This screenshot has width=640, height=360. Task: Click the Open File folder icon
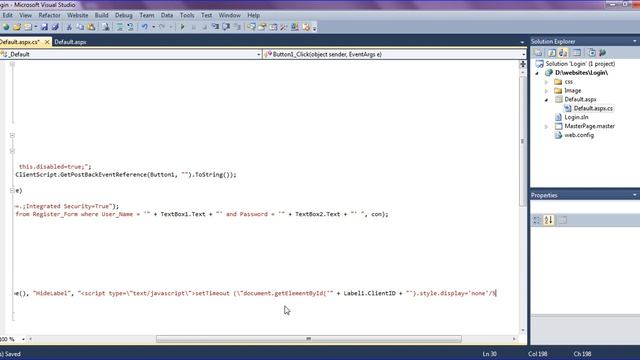pyautogui.click(x=17, y=27)
